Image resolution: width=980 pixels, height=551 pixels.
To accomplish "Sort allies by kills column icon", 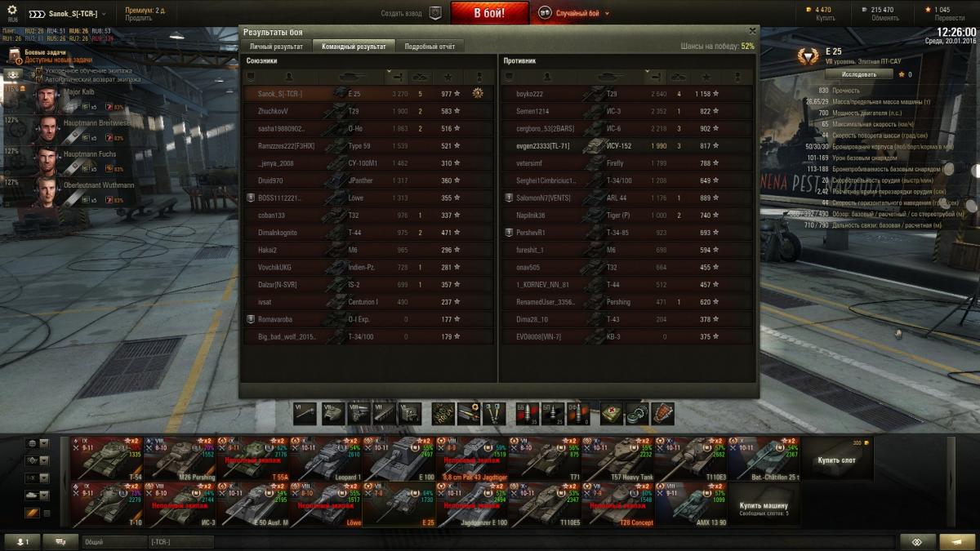I will click(421, 77).
